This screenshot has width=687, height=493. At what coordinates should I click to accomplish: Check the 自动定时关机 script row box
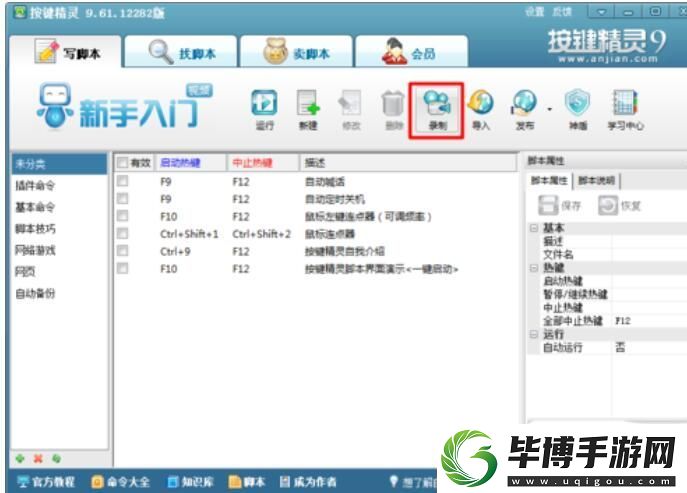click(x=123, y=199)
